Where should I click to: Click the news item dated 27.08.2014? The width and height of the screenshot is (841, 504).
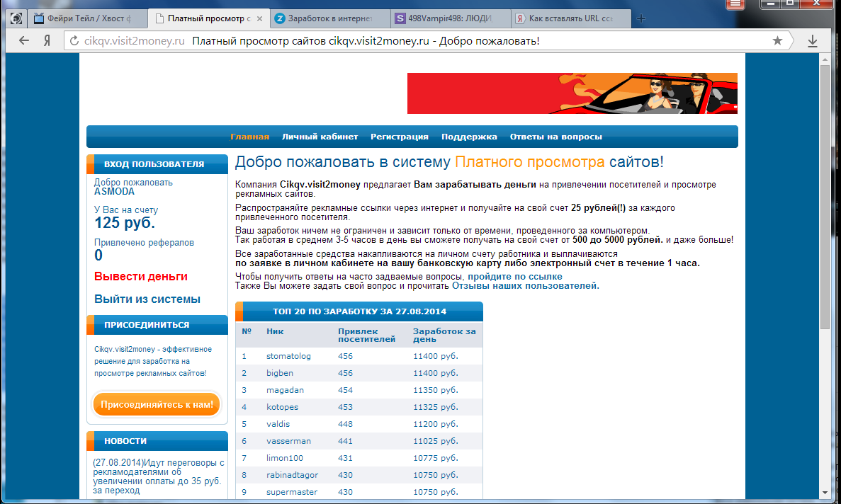click(x=158, y=476)
